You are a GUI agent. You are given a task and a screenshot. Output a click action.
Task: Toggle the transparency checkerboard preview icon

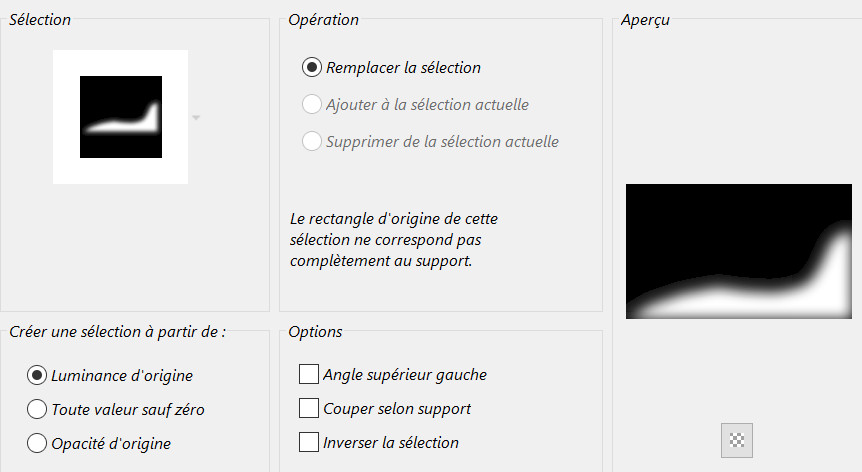(736, 439)
